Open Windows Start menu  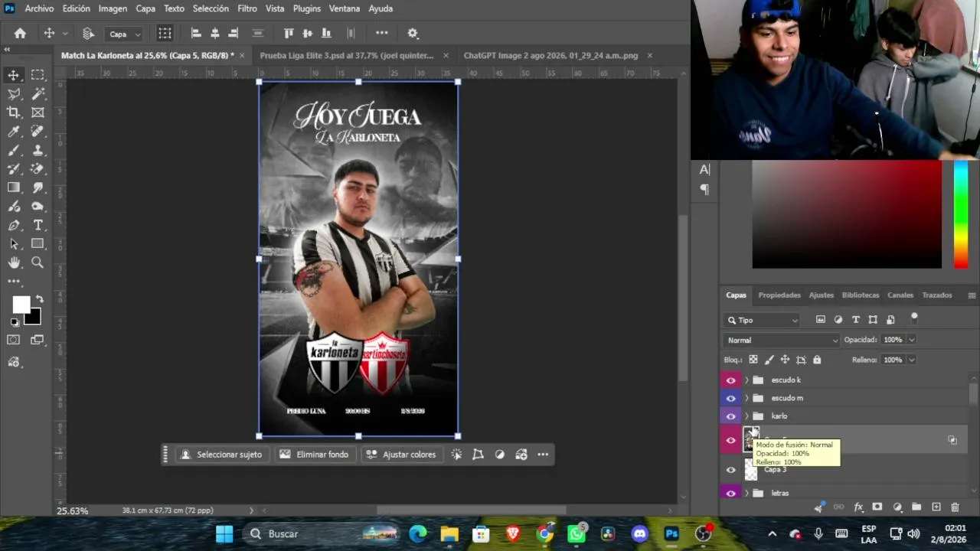click(224, 534)
